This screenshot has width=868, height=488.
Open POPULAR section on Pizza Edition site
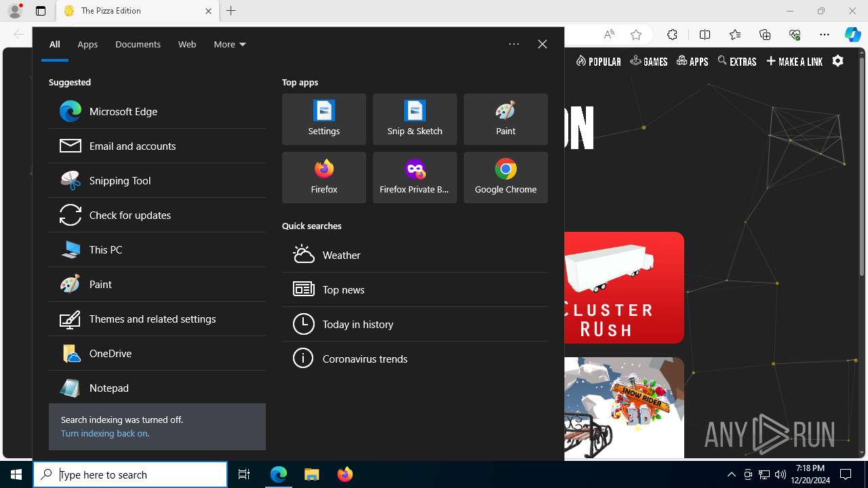599,62
